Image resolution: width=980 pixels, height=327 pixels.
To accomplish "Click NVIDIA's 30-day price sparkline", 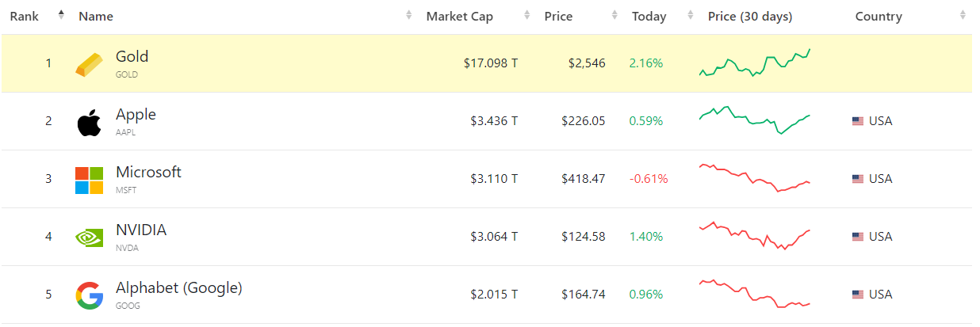I will click(754, 236).
